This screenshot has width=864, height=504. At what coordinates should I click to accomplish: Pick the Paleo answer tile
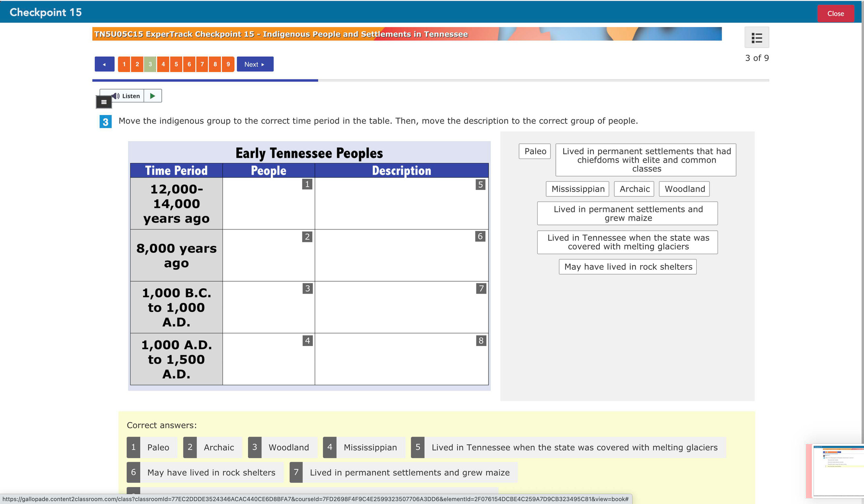pyautogui.click(x=535, y=151)
